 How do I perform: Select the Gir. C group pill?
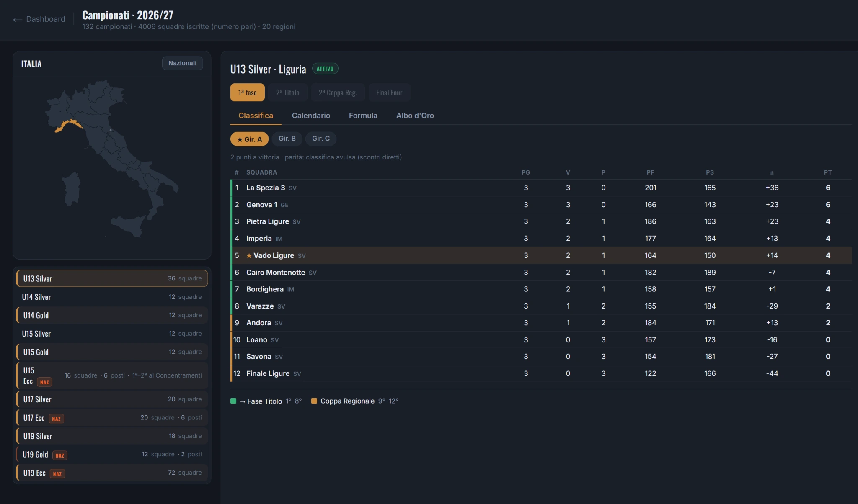pyautogui.click(x=321, y=139)
